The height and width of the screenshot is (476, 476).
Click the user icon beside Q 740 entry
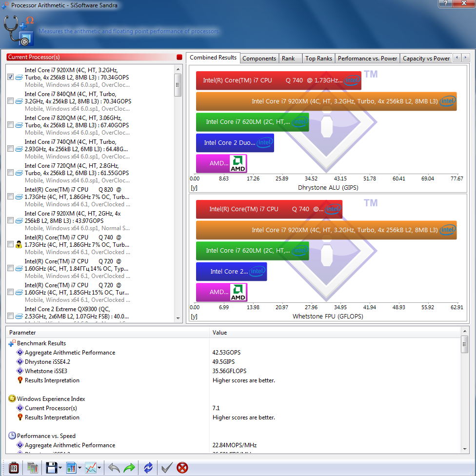pyautogui.click(x=19, y=244)
